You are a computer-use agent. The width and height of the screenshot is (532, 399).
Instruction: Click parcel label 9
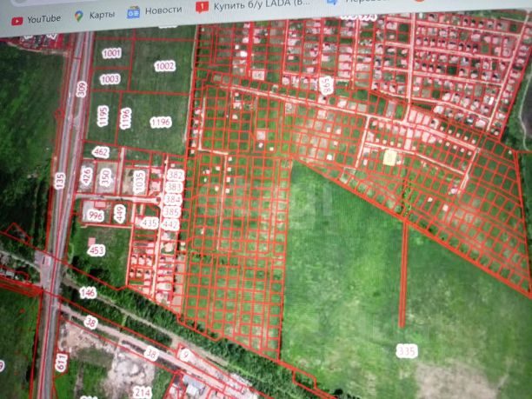pos(185,355)
